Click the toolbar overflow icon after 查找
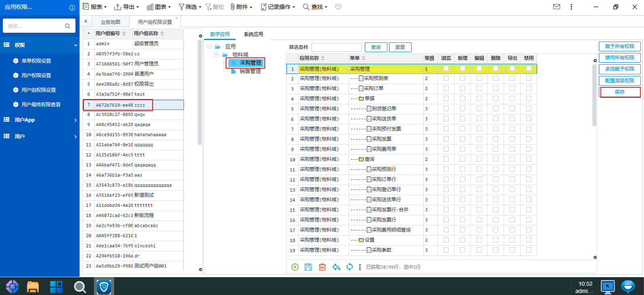 pos(338,7)
